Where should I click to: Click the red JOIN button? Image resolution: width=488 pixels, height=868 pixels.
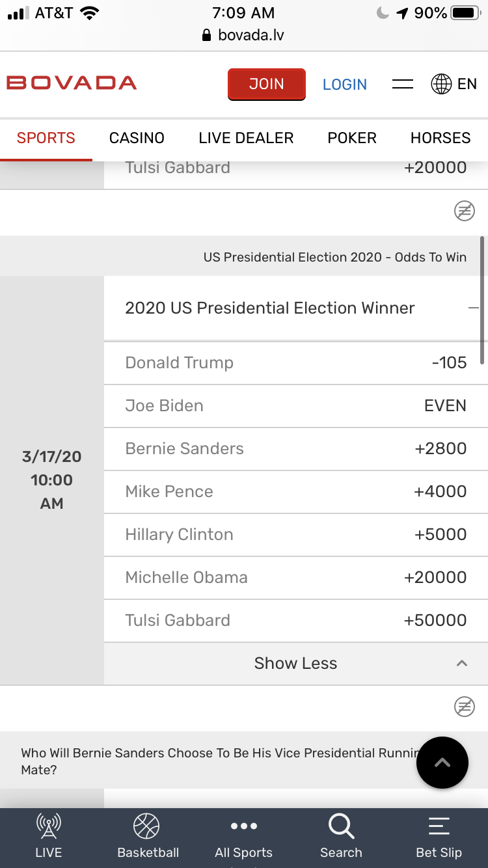267,84
